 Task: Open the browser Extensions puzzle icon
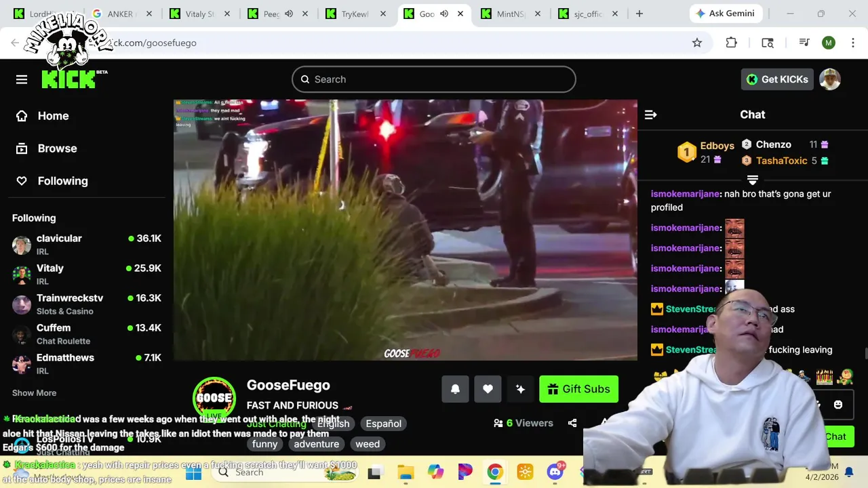(731, 43)
